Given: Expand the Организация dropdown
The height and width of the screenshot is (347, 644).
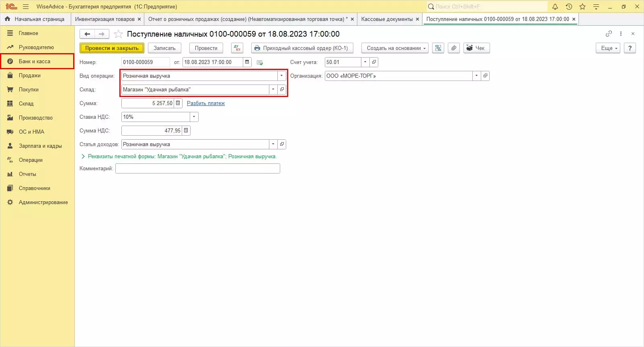Looking at the screenshot, I should point(477,76).
